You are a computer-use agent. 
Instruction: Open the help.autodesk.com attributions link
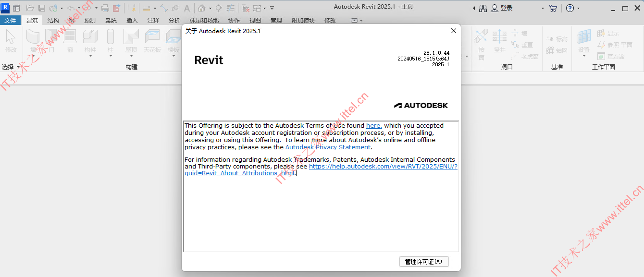coord(321,170)
